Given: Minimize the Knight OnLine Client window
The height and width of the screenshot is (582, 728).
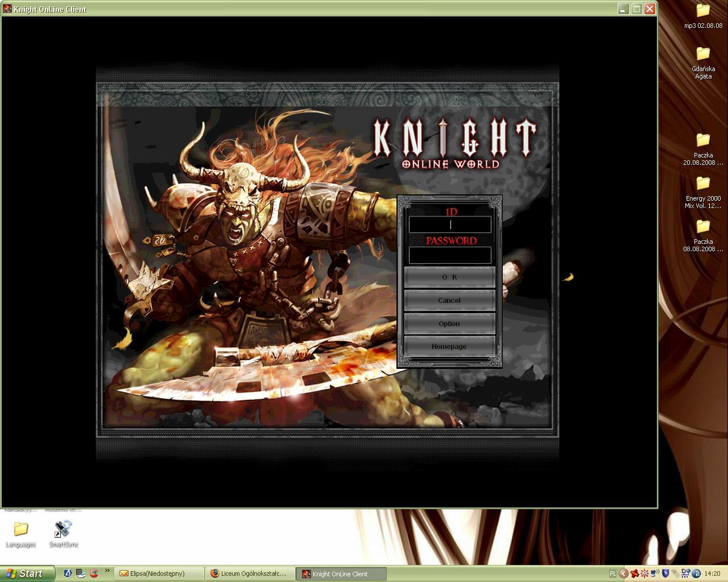Looking at the screenshot, I should (x=623, y=9).
